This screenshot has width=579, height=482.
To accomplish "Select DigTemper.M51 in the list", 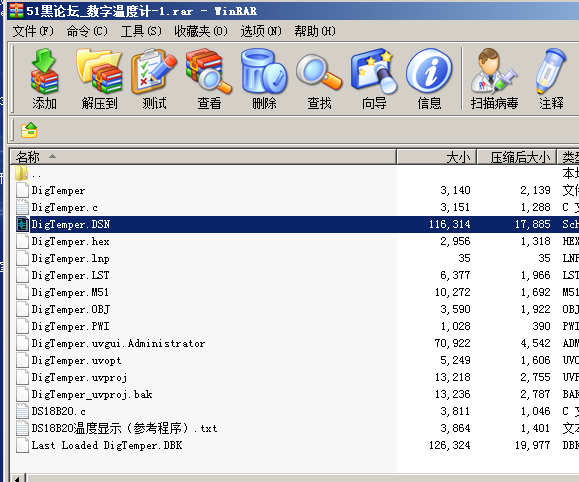I will 70,293.
